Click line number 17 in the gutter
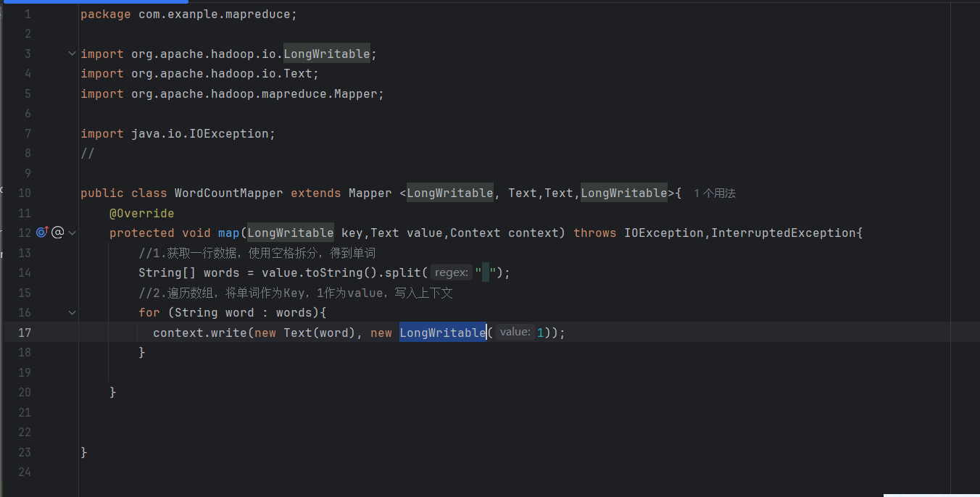This screenshot has height=497, width=980. [x=25, y=332]
